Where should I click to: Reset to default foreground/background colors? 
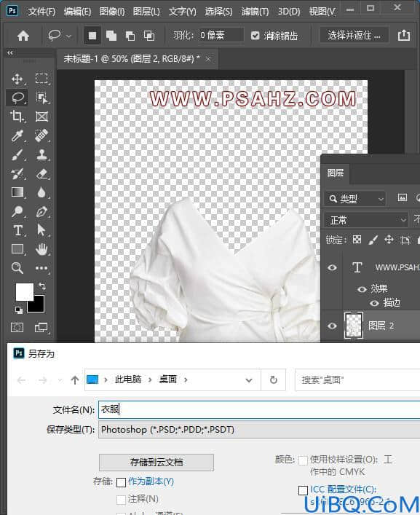(19, 310)
